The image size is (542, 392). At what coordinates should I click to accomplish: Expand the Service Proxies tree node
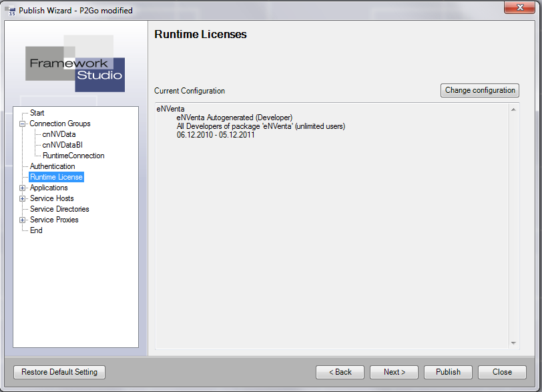23,220
